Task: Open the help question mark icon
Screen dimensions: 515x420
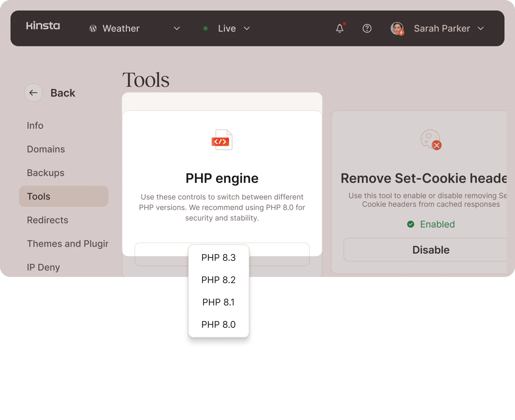Action: click(x=367, y=29)
